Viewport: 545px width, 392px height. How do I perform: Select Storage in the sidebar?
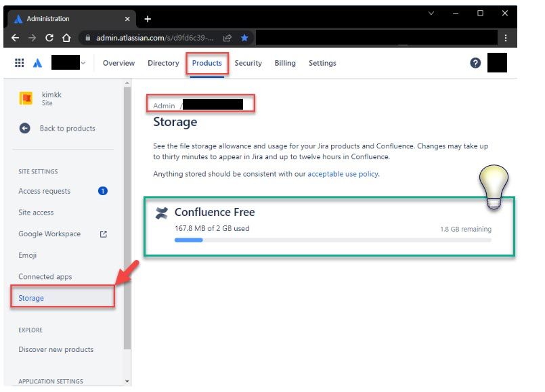pos(62,298)
